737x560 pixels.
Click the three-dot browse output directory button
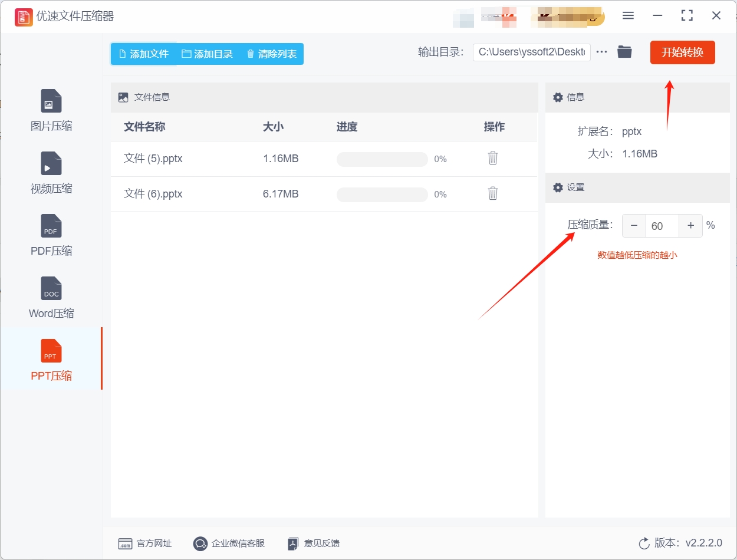pos(601,52)
